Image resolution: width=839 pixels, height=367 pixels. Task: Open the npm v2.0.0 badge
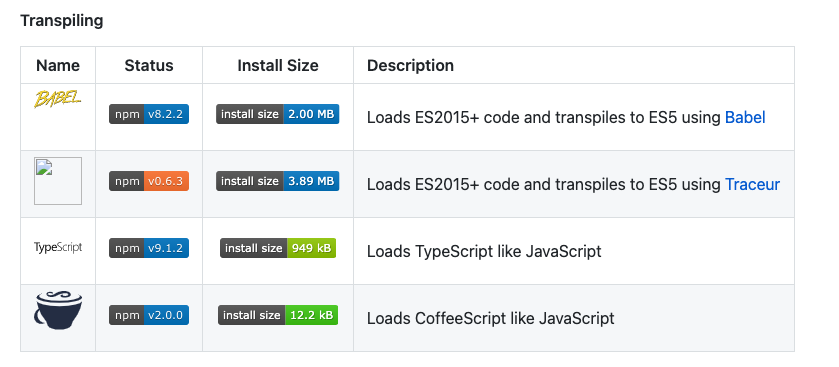(149, 315)
